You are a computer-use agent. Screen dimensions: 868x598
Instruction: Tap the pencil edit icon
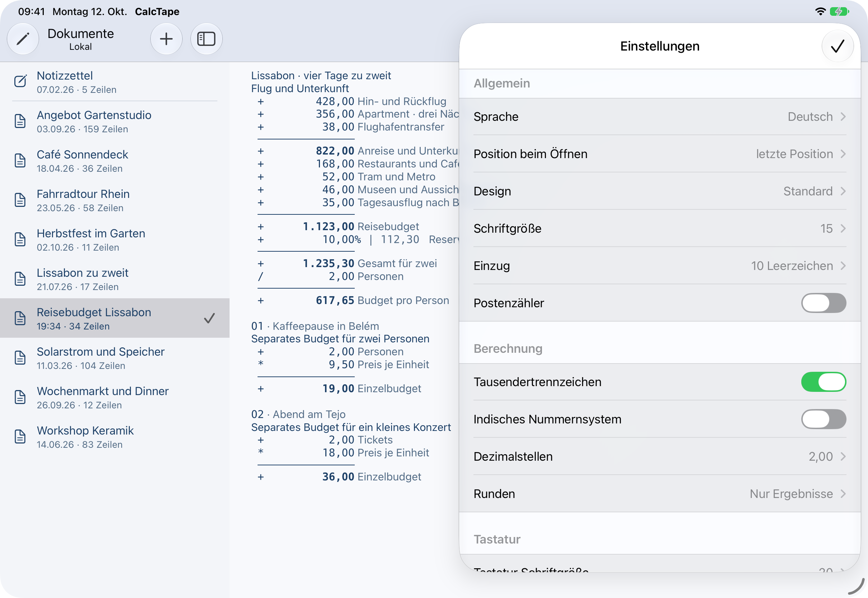pyautogui.click(x=23, y=39)
